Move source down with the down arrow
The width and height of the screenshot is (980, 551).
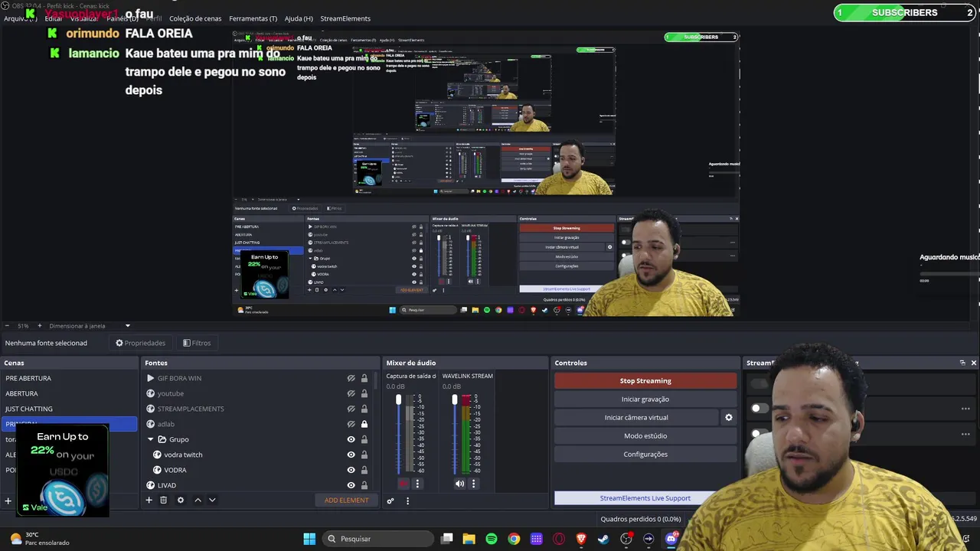pos(212,500)
